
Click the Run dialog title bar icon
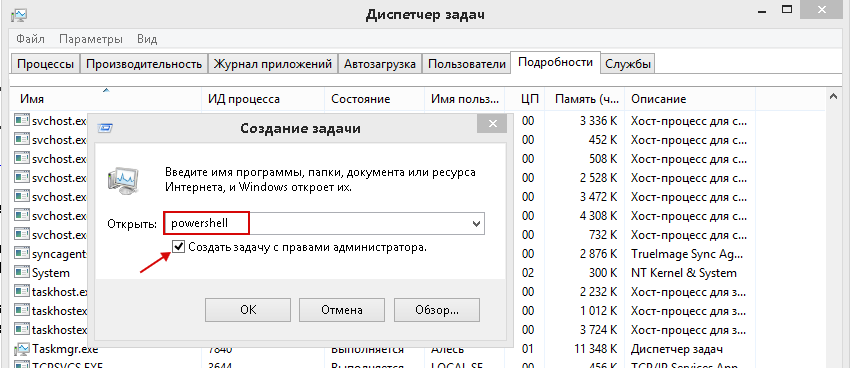[105, 128]
